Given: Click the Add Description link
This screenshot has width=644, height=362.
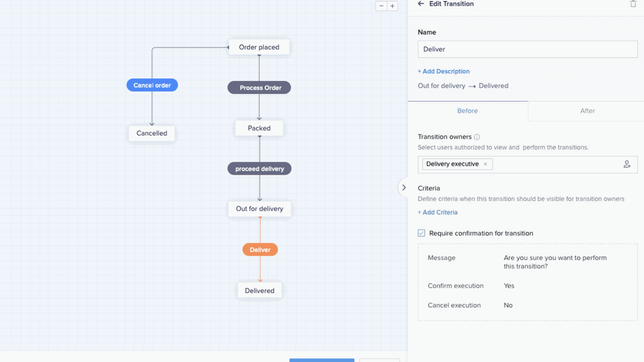Looking at the screenshot, I should click(x=443, y=71).
